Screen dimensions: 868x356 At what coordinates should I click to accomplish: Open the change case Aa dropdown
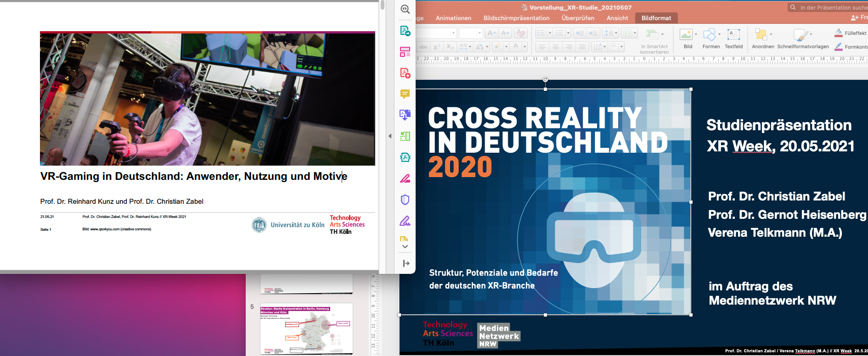482,47
